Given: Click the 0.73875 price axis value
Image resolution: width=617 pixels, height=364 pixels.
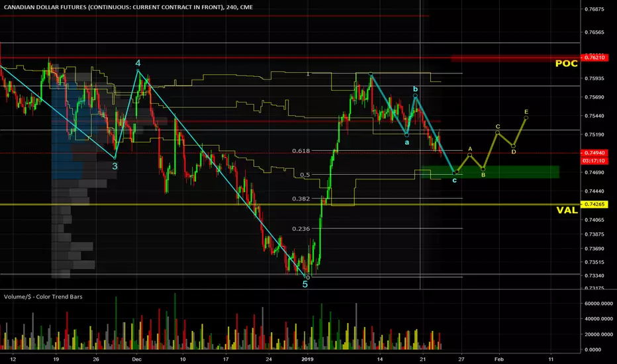Looking at the screenshot, I should click(594, 234).
